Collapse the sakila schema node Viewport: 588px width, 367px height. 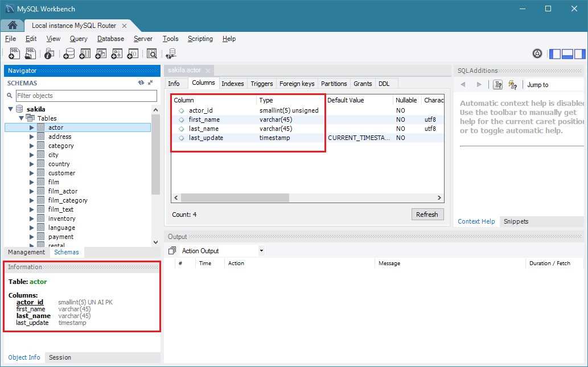tap(10, 109)
